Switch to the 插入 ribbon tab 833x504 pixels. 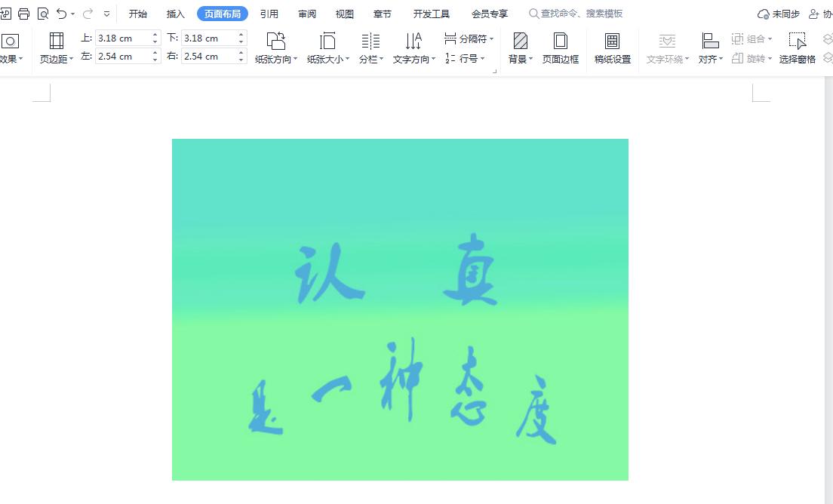click(175, 13)
